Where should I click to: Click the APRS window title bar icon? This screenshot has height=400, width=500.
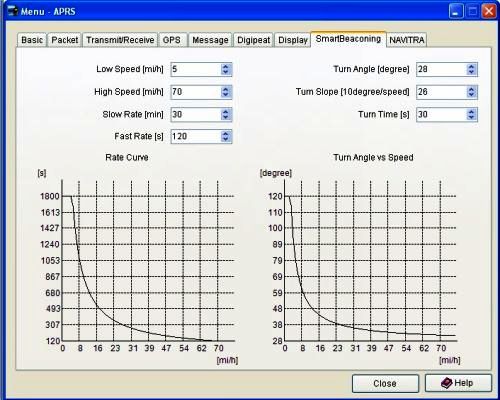pos(13,11)
